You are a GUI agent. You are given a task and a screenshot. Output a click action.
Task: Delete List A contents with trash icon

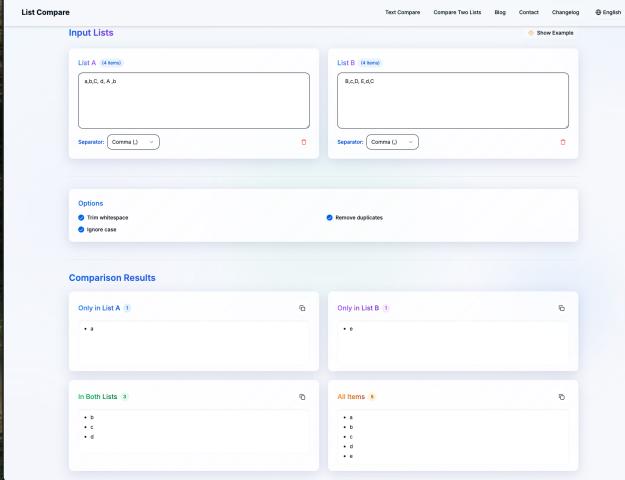[x=304, y=142]
